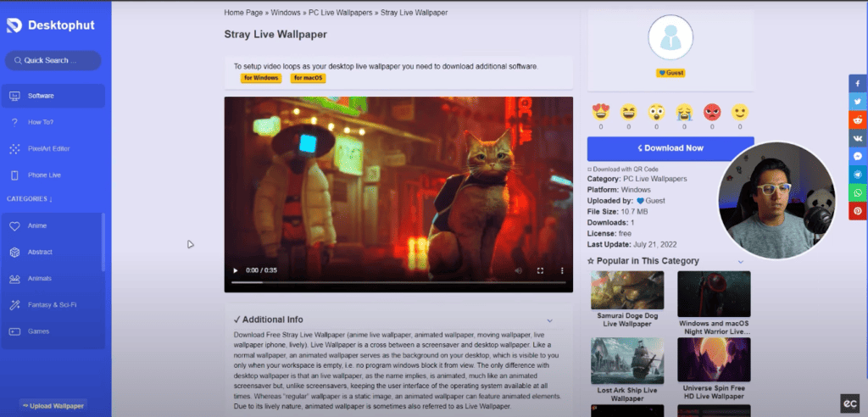868x417 pixels.
Task: Share on Reddit via side icon
Action: (858, 120)
